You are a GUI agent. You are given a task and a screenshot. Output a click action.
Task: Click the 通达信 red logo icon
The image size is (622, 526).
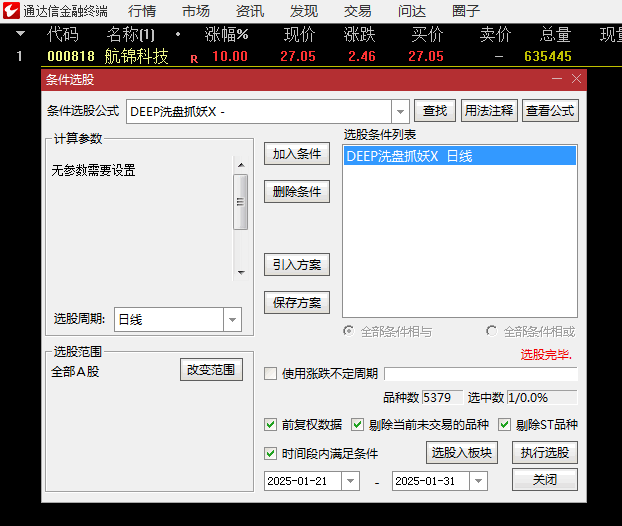[11, 11]
